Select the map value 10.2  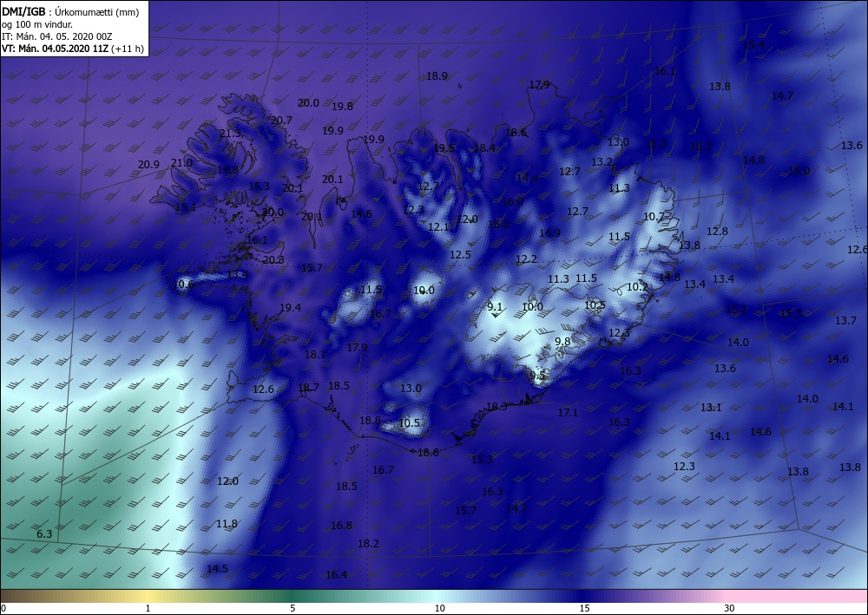point(636,287)
